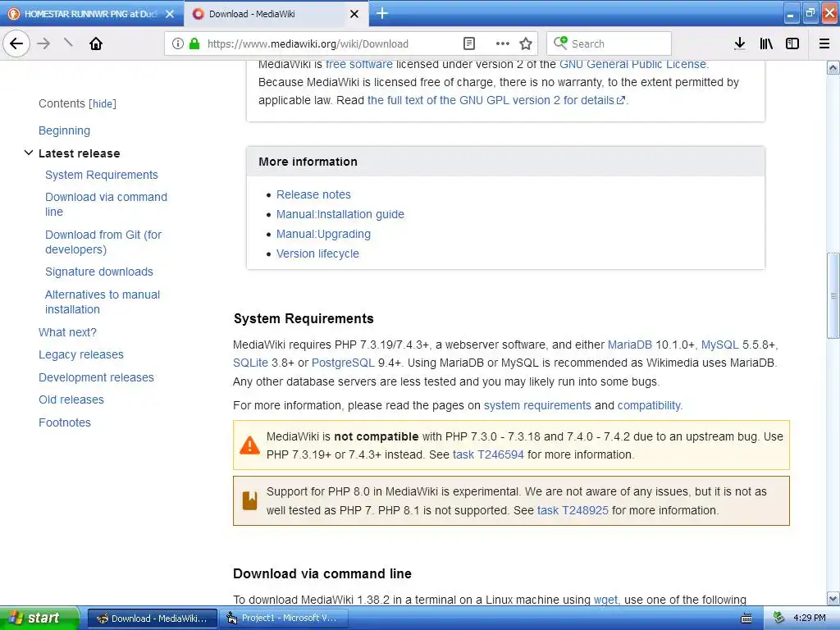Go back using the browser back arrow
The width and height of the screenshot is (840, 630).
16,43
